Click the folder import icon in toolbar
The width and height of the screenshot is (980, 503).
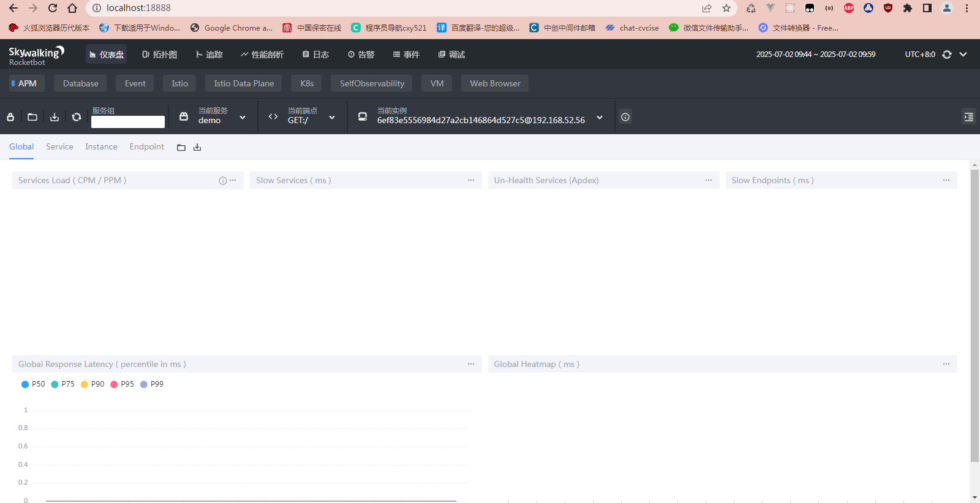coord(32,117)
